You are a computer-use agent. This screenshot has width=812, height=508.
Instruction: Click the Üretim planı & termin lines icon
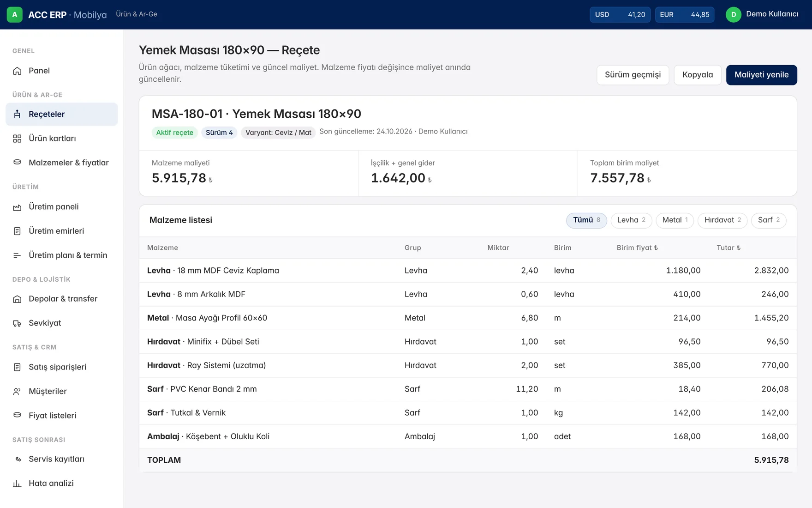click(17, 255)
